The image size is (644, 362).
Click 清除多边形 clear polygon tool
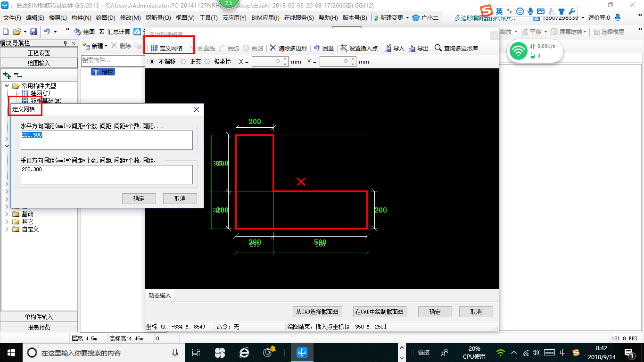(288, 48)
